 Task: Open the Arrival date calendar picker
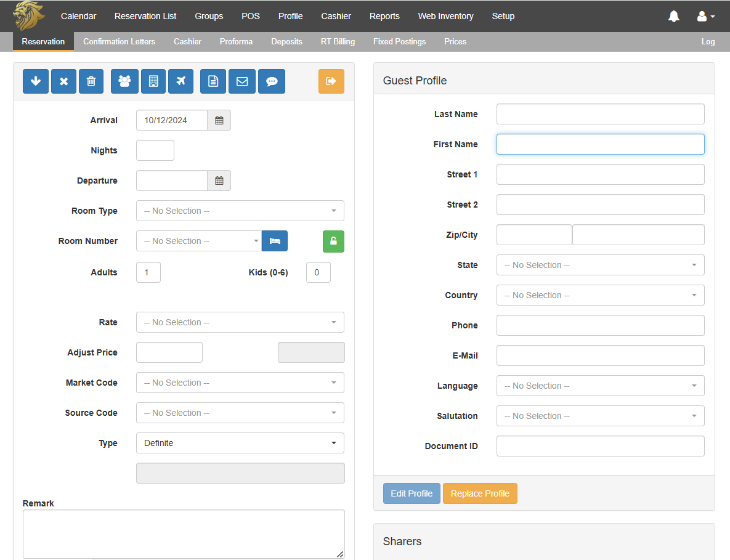pyautogui.click(x=219, y=121)
